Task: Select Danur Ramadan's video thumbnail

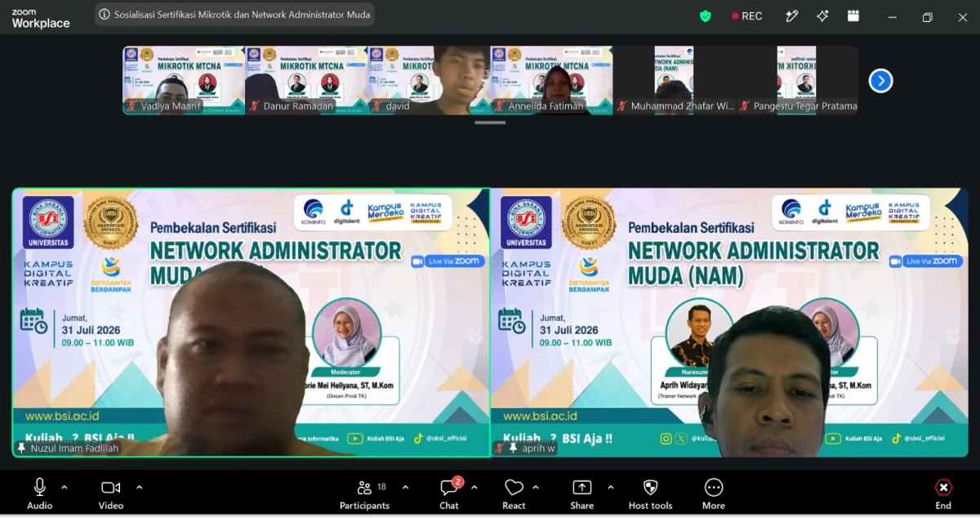Action: [306, 80]
